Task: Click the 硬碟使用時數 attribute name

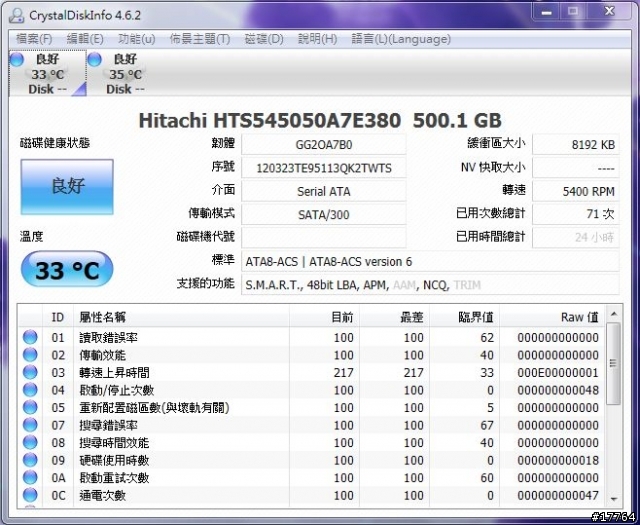Action: tap(114, 460)
